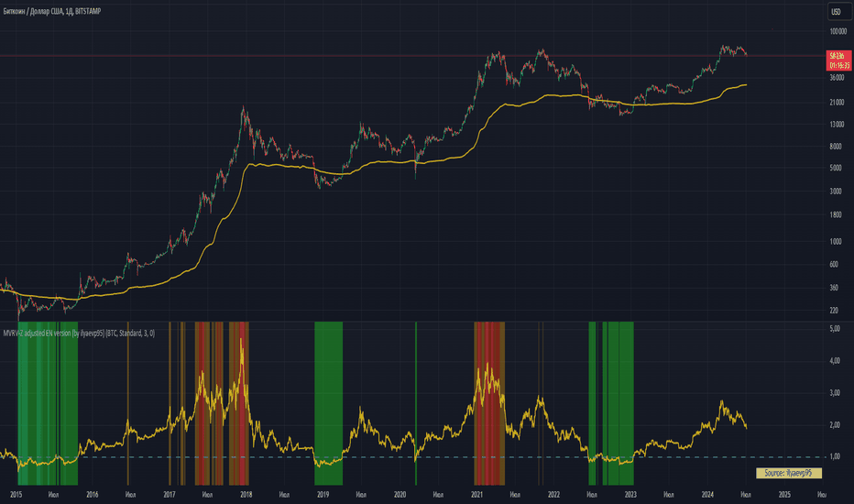Click the 5000 price axis label
The image size is (854, 504).
836,169
